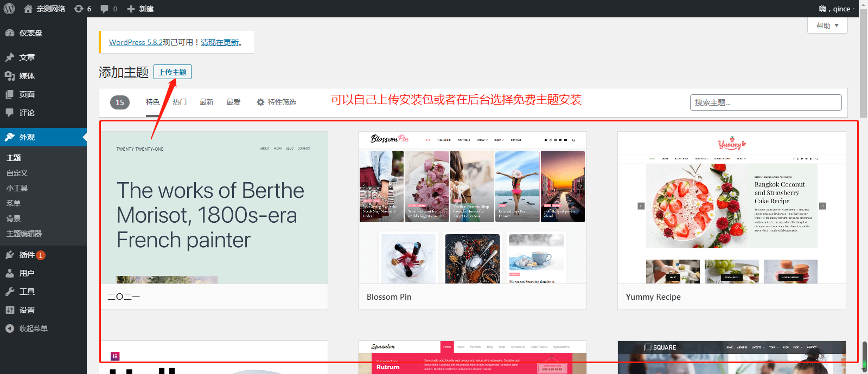
Task: Click the 请现在更新 link
Action: pos(220,42)
